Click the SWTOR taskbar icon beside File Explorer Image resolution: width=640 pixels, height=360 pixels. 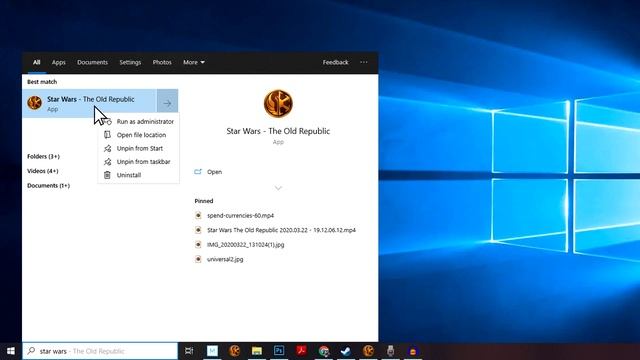235,351
